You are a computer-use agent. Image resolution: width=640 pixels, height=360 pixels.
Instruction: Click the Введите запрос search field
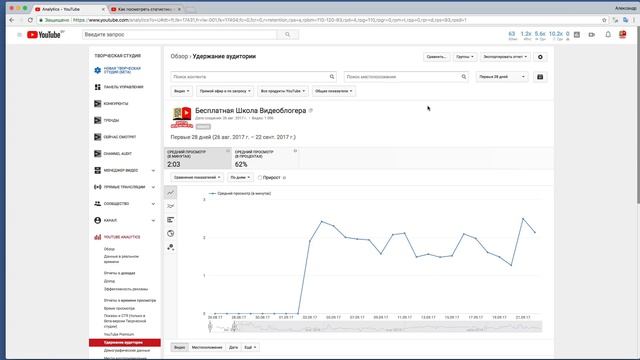180,35
